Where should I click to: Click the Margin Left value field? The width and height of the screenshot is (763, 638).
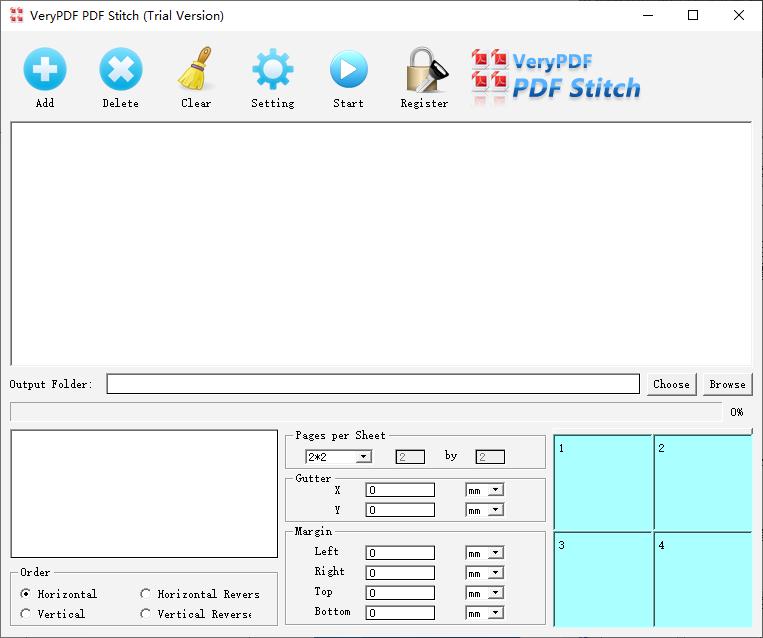point(400,553)
